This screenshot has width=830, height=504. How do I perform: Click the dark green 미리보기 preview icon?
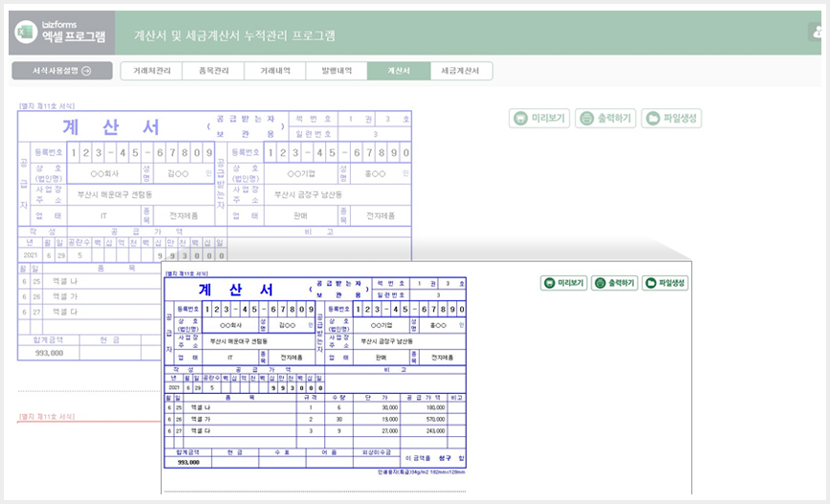pyautogui.click(x=550, y=283)
